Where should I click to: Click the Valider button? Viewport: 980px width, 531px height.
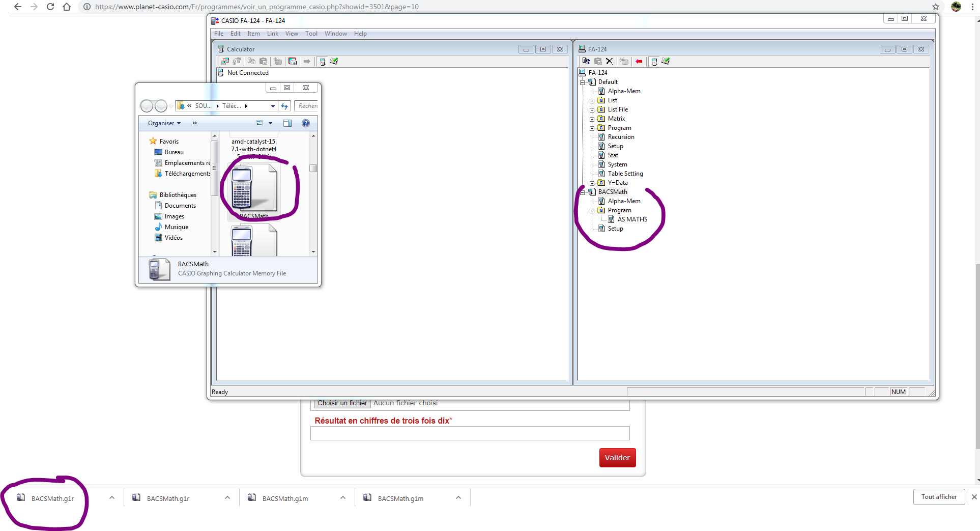pyautogui.click(x=617, y=458)
